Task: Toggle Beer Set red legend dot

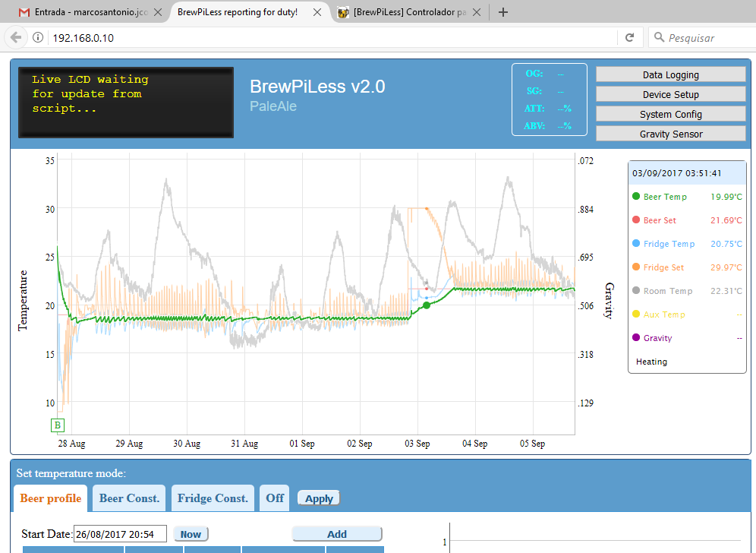Action: (x=636, y=220)
